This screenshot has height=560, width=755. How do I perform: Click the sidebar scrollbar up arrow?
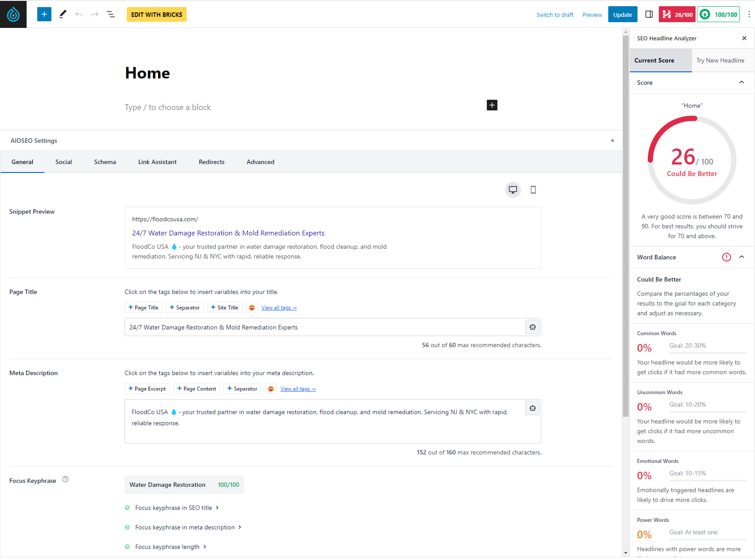(x=626, y=32)
